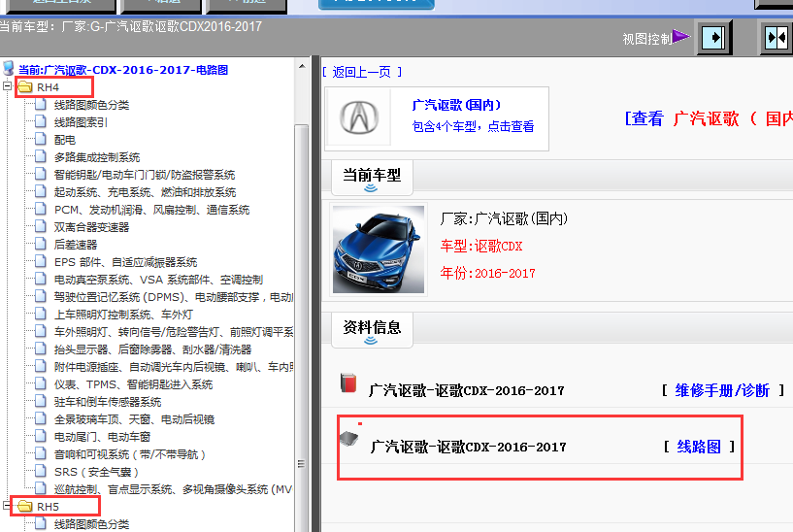The width and height of the screenshot is (793, 532).
Task: Open 起动系统、充电系统、燃油和排放系统 item
Action: click(x=146, y=192)
